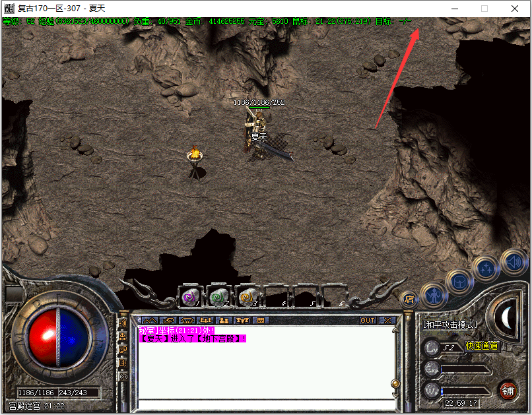Use the orange scroll in belt slot 3
Viewport: 532px width, 415px height.
click(x=248, y=296)
